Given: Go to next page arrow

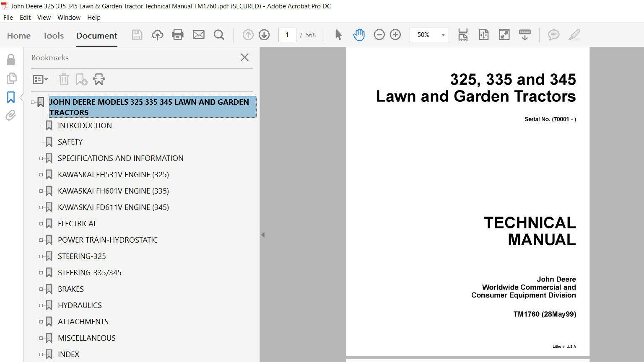Looking at the screenshot, I should tap(264, 35).
